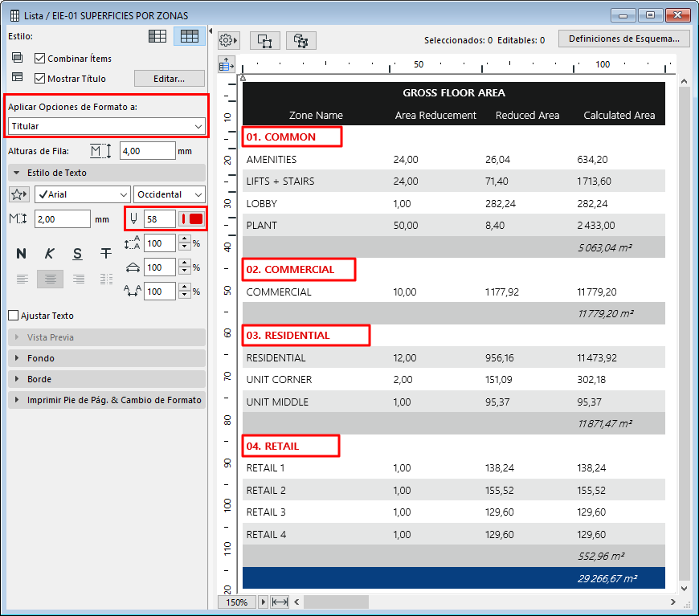The height and width of the screenshot is (616, 699).
Task: Set text alignment to center
Action: pyautogui.click(x=50, y=279)
